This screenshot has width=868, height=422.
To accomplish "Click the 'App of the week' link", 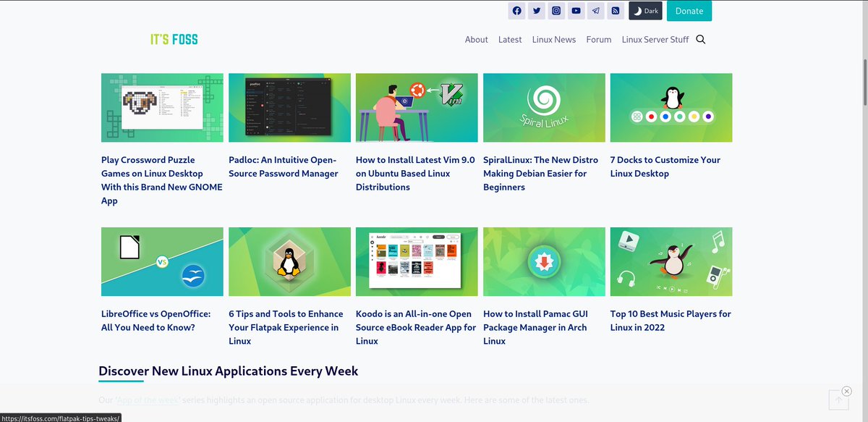I will (148, 400).
